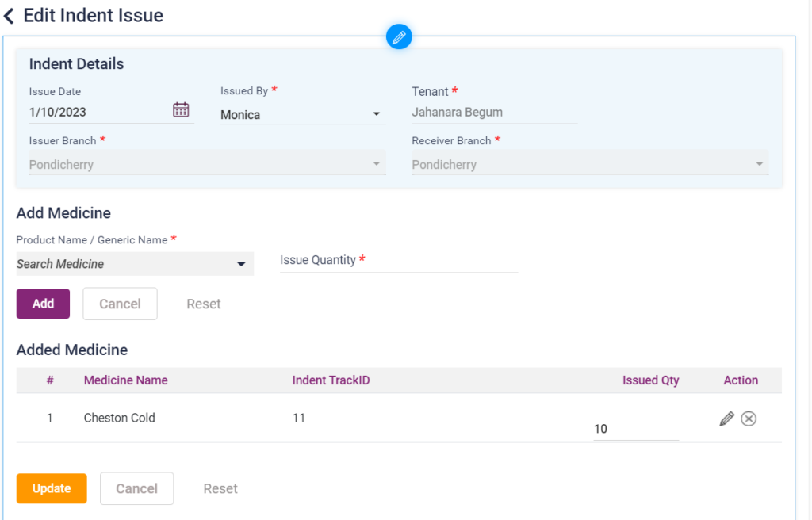812x520 pixels.
Task: Edit the Cheston Cold row with pencil icon
Action: [726, 419]
